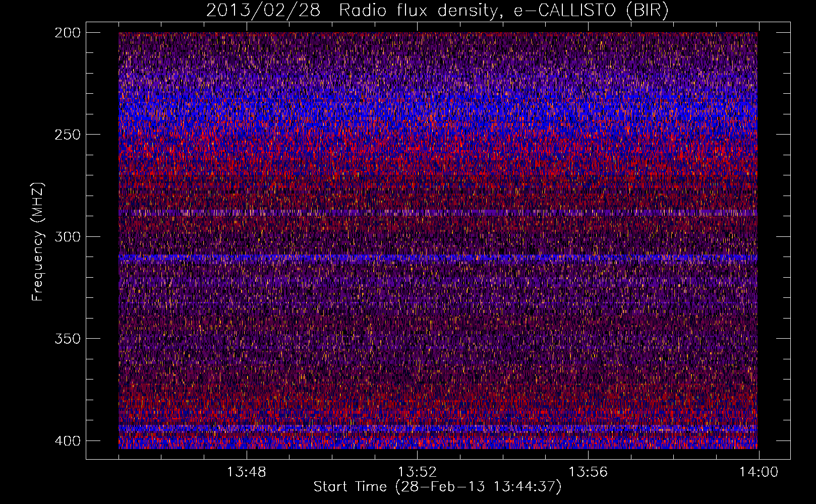
Task: Click the 13:56 time axis label
Action: tap(588, 472)
